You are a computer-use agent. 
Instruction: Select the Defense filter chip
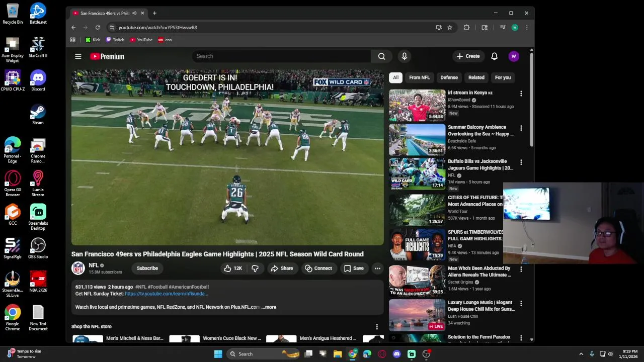pyautogui.click(x=449, y=77)
